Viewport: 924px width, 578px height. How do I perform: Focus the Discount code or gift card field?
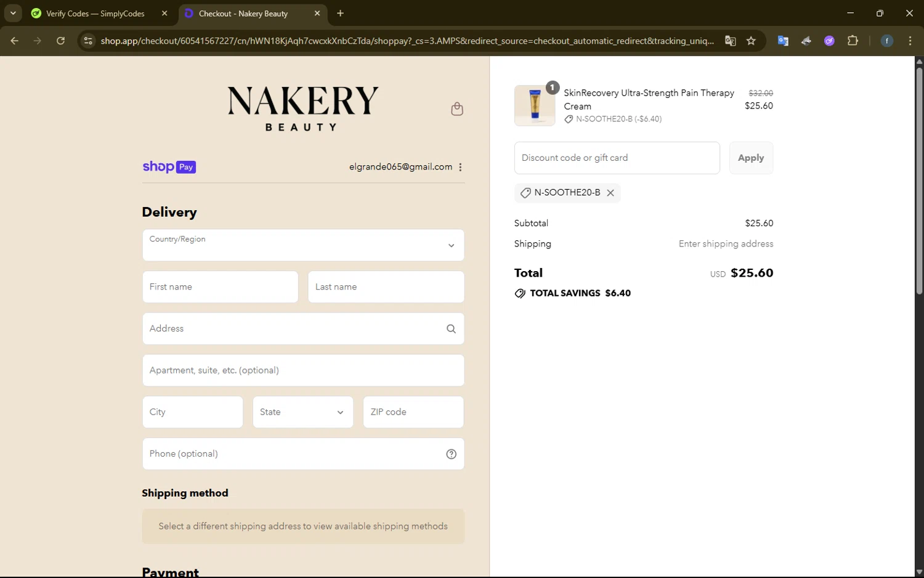point(617,158)
